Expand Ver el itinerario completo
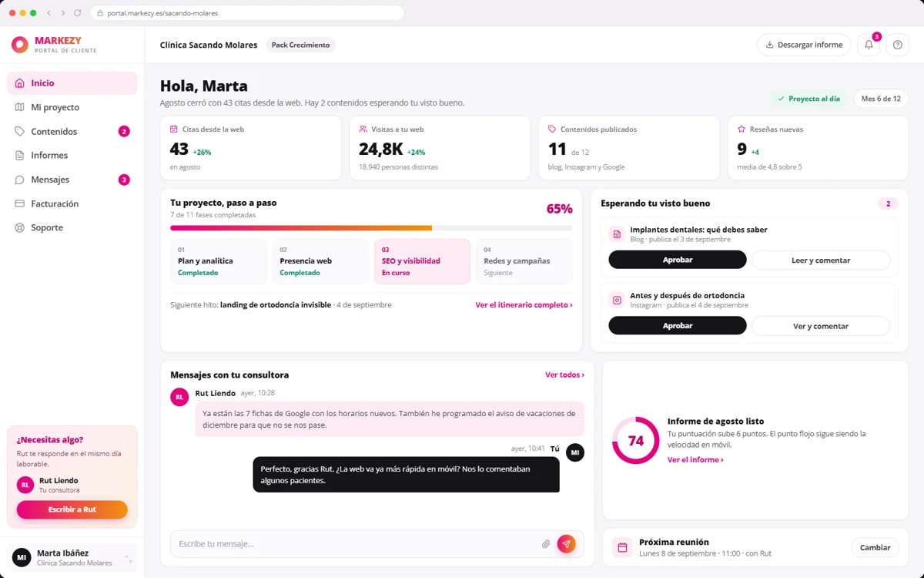The image size is (924, 578). click(x=524, y=305)
